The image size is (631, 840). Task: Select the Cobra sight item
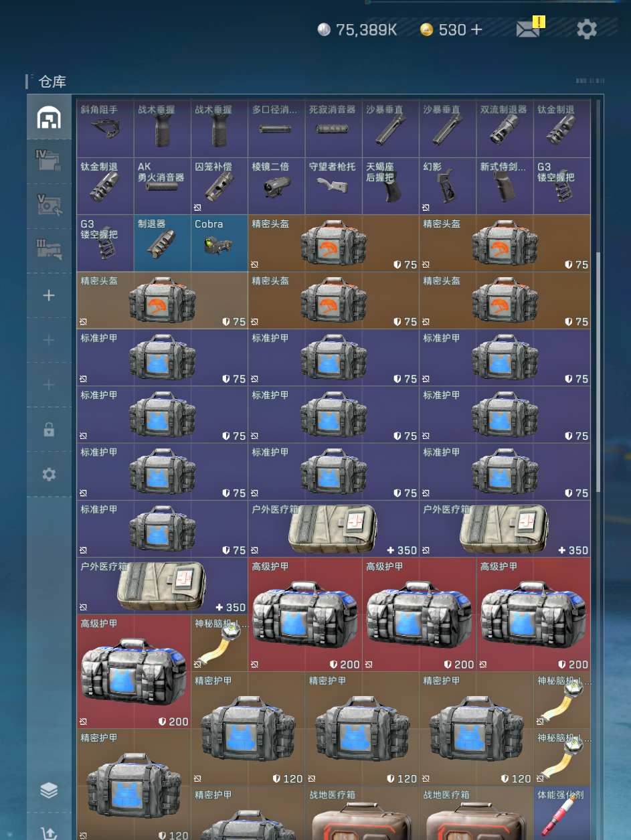[x=219, y=243]
